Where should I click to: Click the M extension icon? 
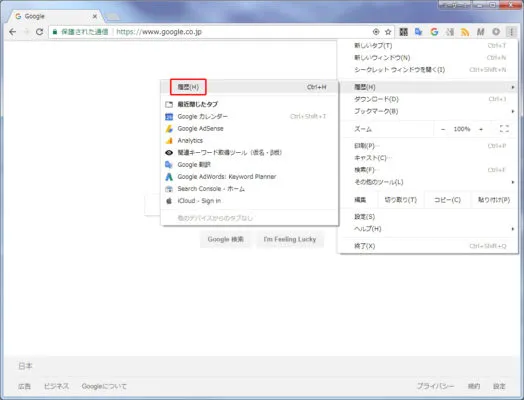pos(481,32)
